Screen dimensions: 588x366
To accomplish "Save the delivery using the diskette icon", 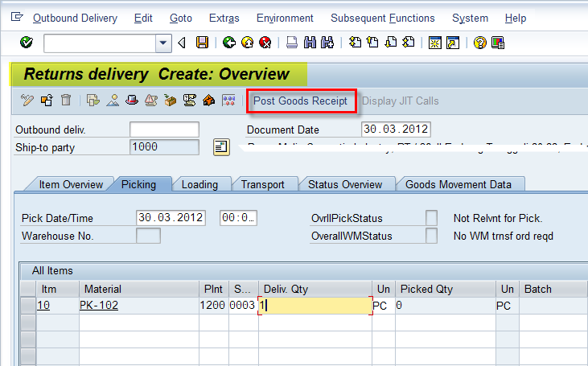I will (x=202, y=43).
